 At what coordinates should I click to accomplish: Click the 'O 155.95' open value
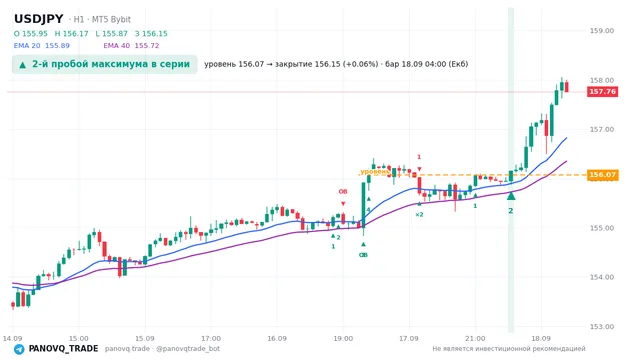pos(31,33)
